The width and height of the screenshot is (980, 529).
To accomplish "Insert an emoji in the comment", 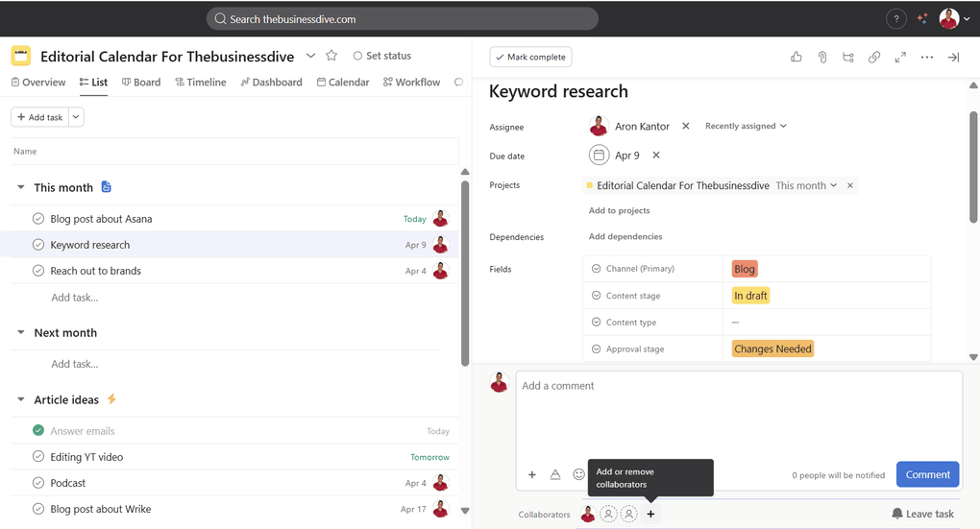I will pyautogui.click(x=578, y=474).
